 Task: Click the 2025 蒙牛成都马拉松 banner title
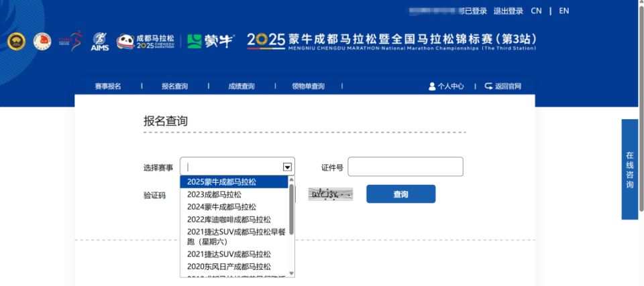pyautogui.click(x=392, y=41)
